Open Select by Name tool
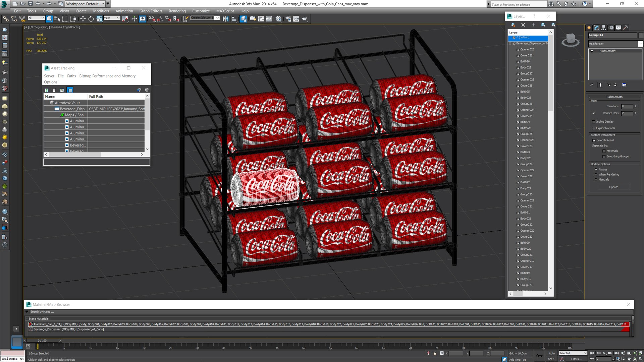 [57, 19]
